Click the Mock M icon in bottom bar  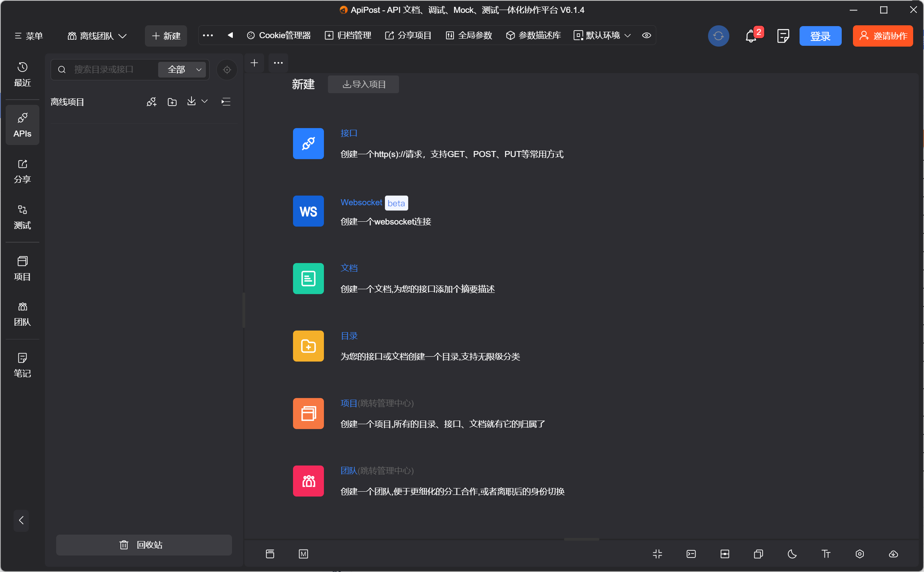click(303, 554)
